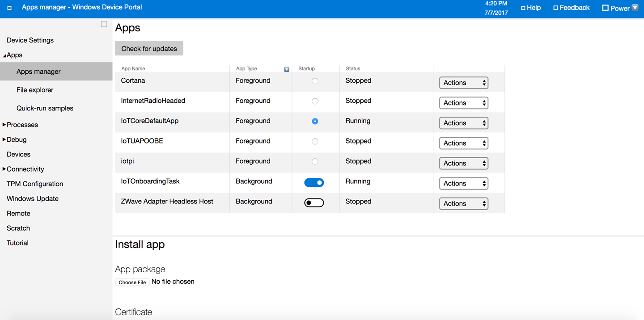Open Actions dropdown for IoTCoreDefaultApp
644x320 pixels.
463,123
